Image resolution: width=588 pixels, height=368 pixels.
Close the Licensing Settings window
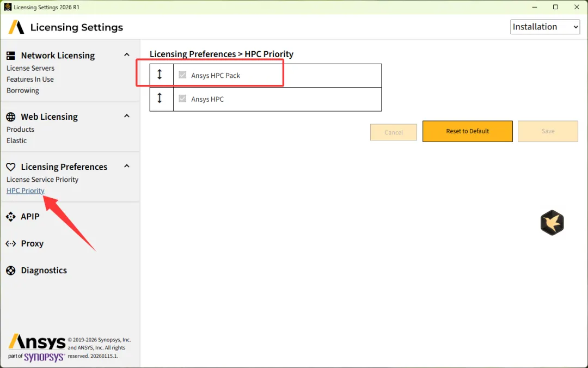pyautogui.click(x=577, y=7)
